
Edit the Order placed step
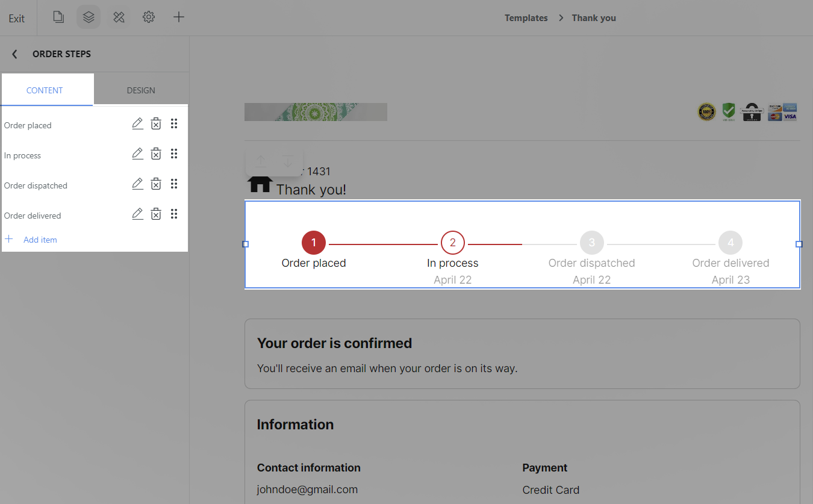(137, 124)
